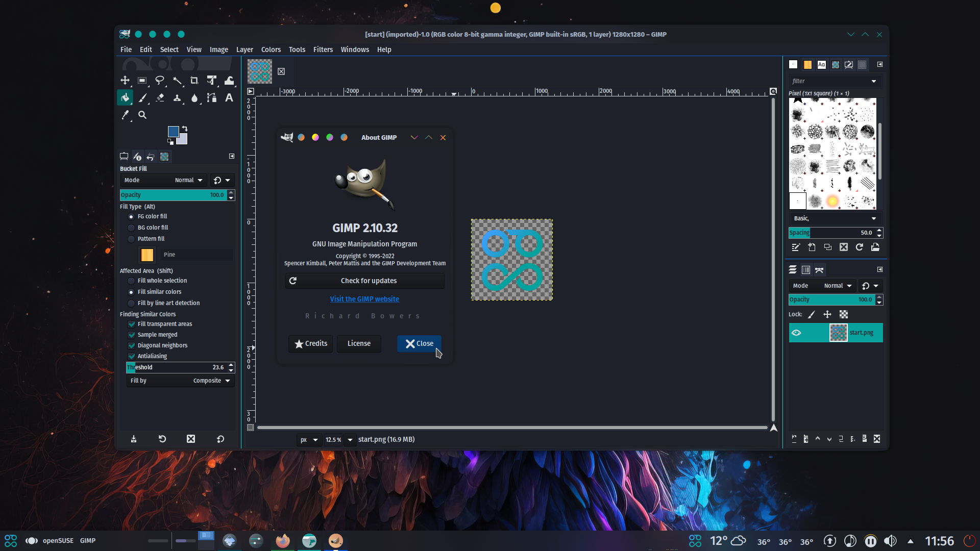Select FG color fill radio button
This screenshot has height=551, width=980.
point(131,217)
